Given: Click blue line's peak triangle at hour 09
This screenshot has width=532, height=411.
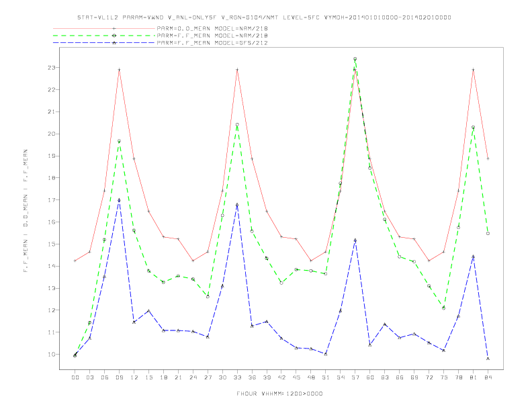Looking at the screenshot, I should pos(119,200).
